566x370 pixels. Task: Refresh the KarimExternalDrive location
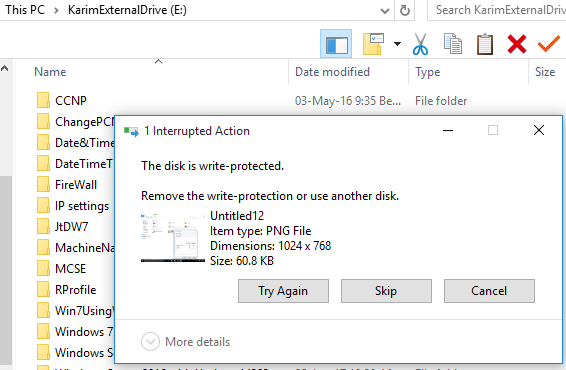click(x=405, y=10)
